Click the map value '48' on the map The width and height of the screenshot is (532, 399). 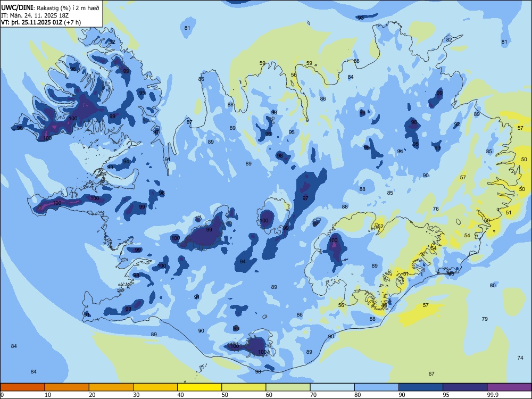[x=384, y=305]
